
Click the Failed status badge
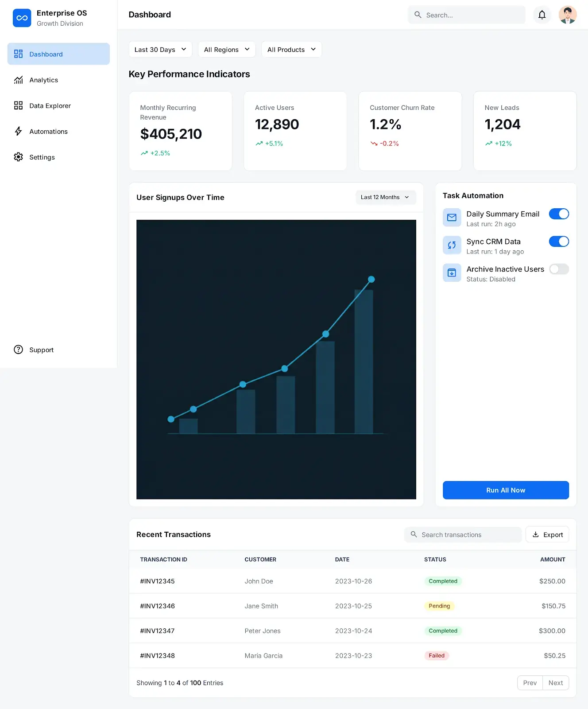(437, 655)
